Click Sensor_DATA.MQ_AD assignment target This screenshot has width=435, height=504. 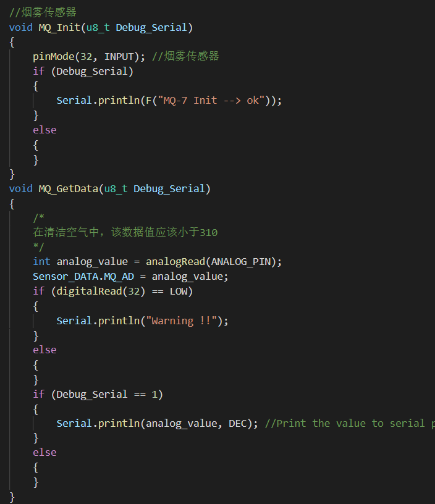83,277
